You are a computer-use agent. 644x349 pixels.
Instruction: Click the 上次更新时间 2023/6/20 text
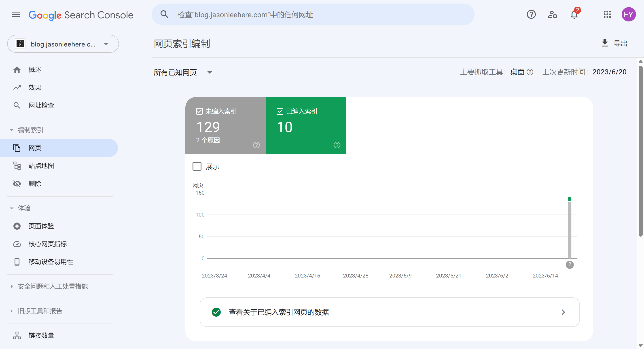pos(584,72)
